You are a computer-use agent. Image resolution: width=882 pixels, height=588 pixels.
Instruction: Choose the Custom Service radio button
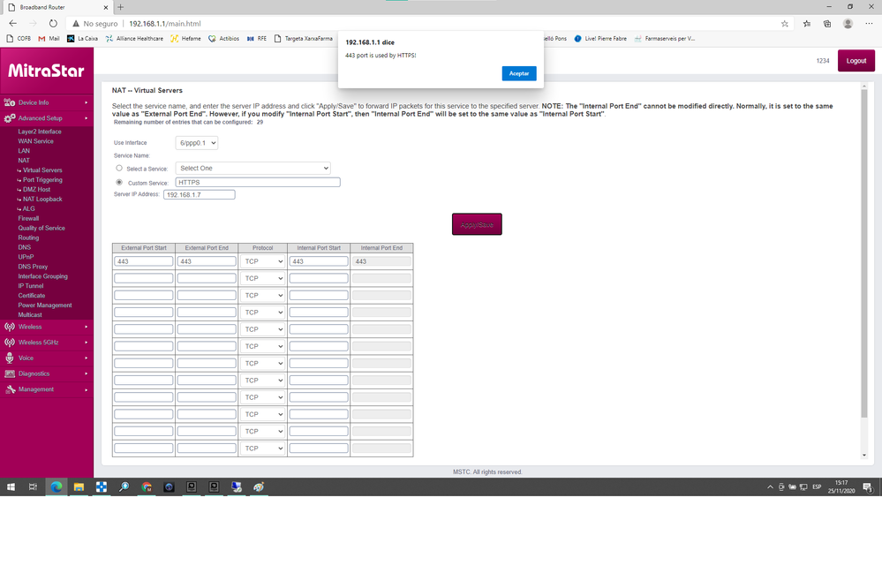(x=119, y=183)
